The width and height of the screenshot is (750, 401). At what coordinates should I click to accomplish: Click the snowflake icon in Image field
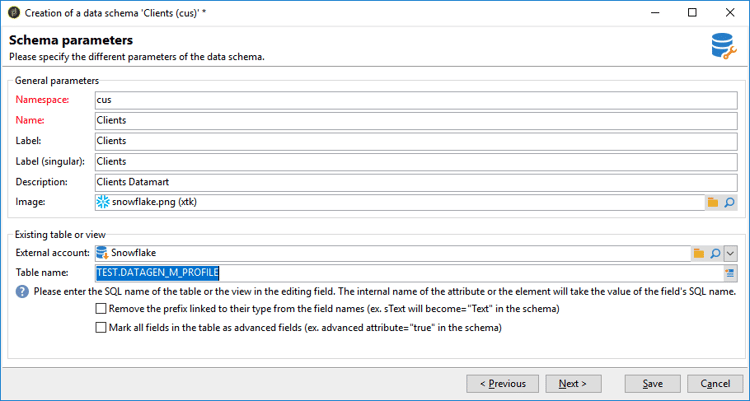point(101,202)
